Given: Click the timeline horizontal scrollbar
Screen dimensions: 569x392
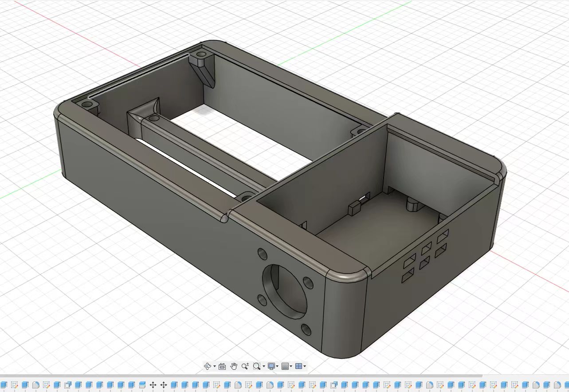Looking at the screenshot, I should point(239,376).
